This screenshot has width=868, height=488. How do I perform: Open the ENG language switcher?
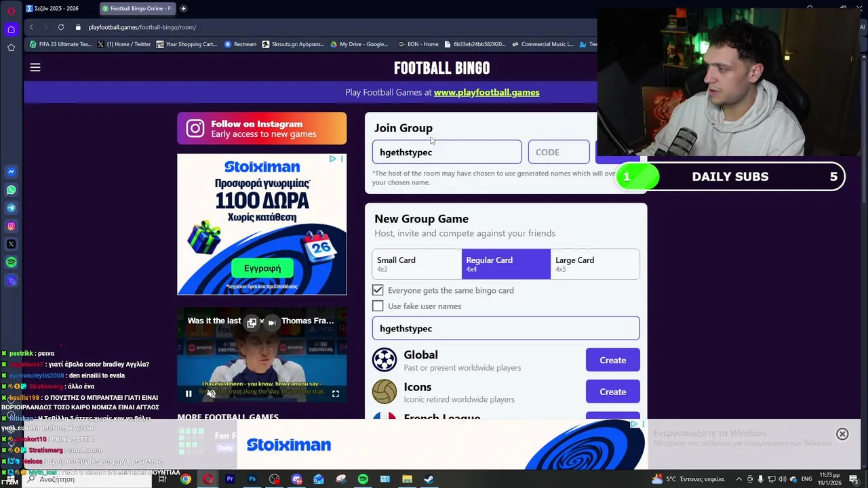click(x=807, y=479)
